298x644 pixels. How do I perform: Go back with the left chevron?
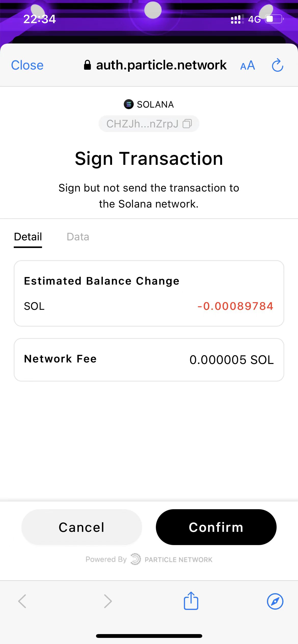22,601
